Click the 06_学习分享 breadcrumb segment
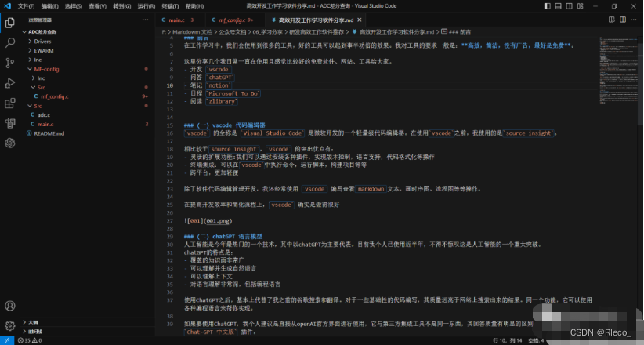This screenshot has width=644, height=345. pyautogui.click(x=267, y=31)
